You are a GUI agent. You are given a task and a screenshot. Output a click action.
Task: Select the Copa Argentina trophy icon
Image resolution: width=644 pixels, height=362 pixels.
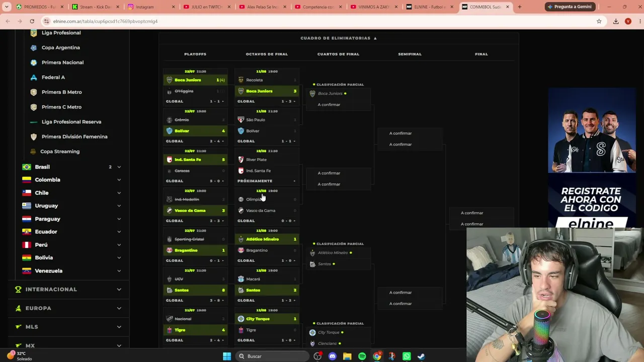tap(34, 48)
